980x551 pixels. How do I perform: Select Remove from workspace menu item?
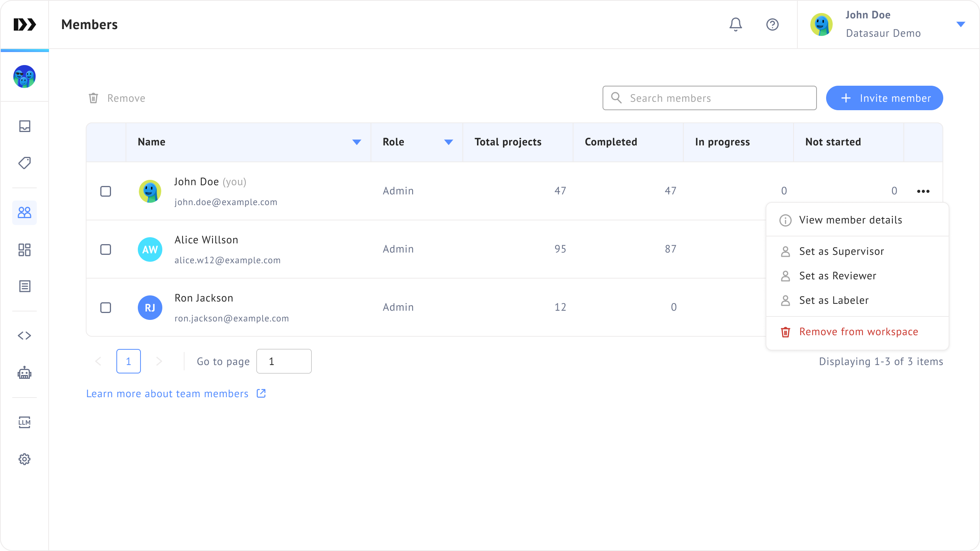coord(858,332)
